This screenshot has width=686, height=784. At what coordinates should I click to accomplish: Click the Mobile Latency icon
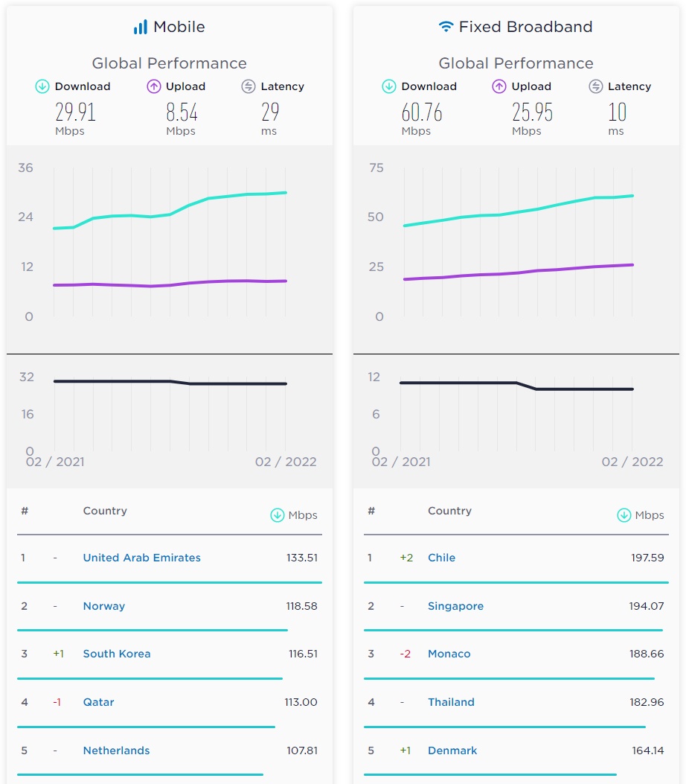click(x=249, y=86)
